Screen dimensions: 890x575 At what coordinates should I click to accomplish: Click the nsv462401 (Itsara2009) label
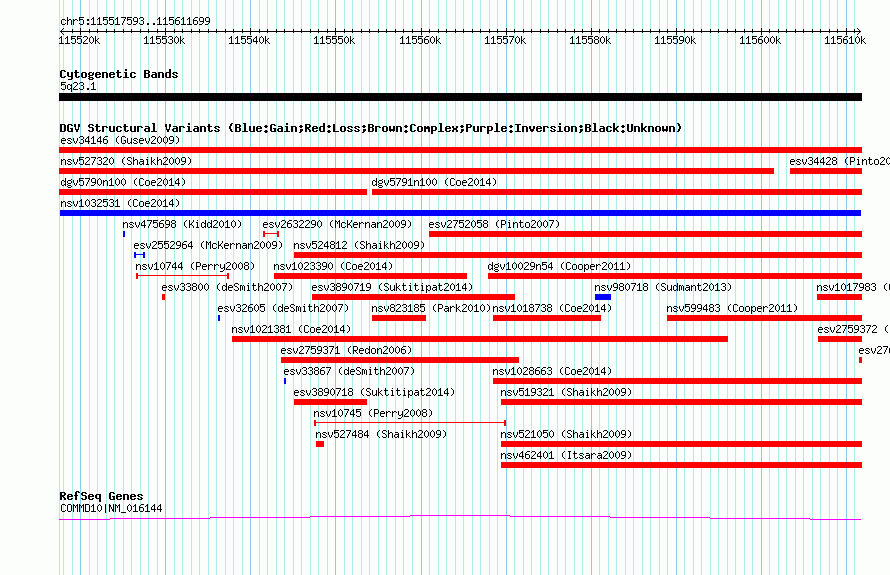coord(566,455)
